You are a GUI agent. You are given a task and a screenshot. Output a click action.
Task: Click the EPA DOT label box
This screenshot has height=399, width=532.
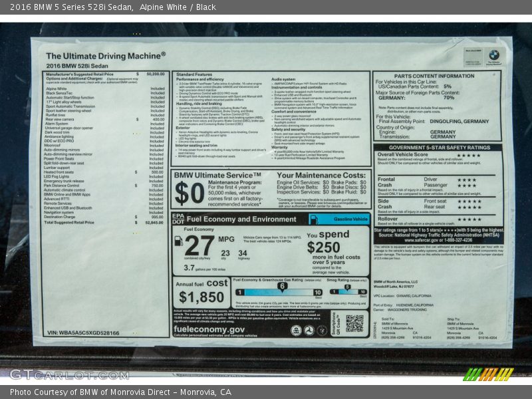[178, 219]
